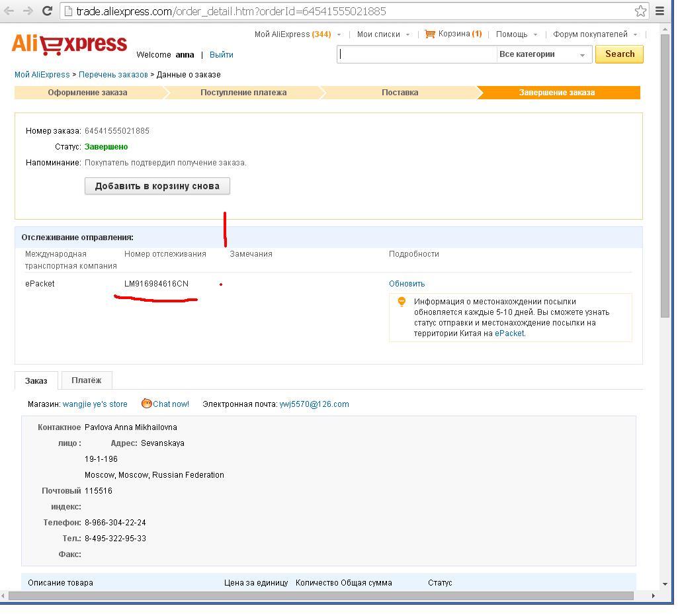Open the Мои списки menu
The height and width of the screenshot is (616, 680).
click(378, 34)
